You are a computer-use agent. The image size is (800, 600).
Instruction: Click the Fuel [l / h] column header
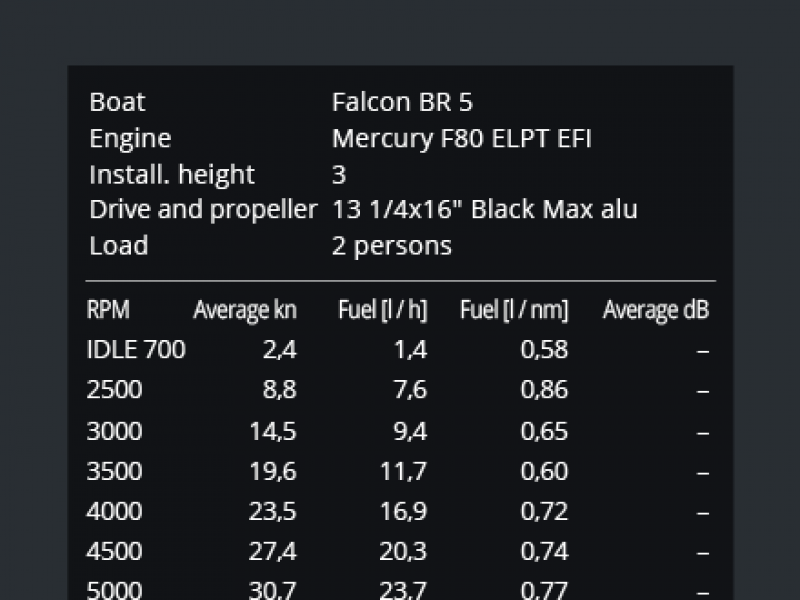(383, 310)
